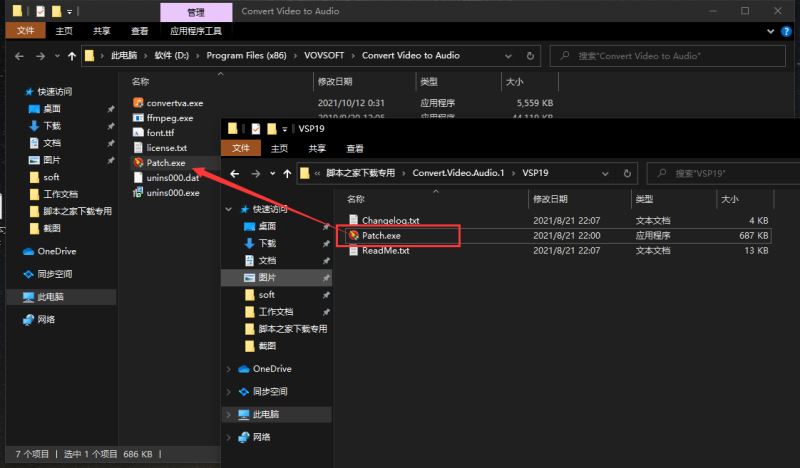The width and height of the screenshot is (800, 468).
Task: Click back arrow in VSP19 window
Action: click(x=235, y=174)
